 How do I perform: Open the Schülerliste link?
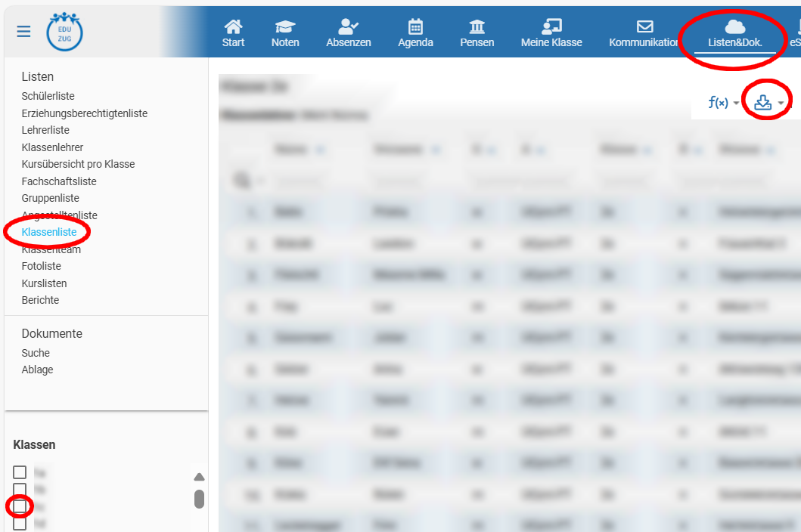pyautogui.click(x=48, y=96)
